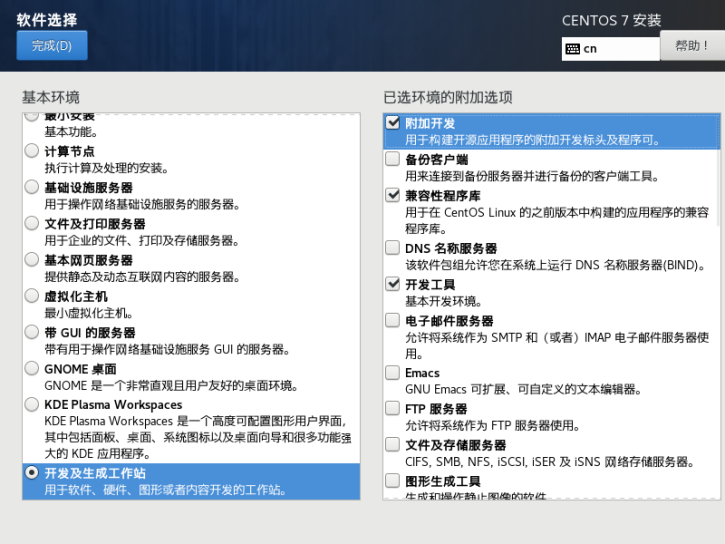The image size is (725, 544).
Task: Select 文件及打印服务器 radio button
Action: pyautogui.click(x=31, y=223)
